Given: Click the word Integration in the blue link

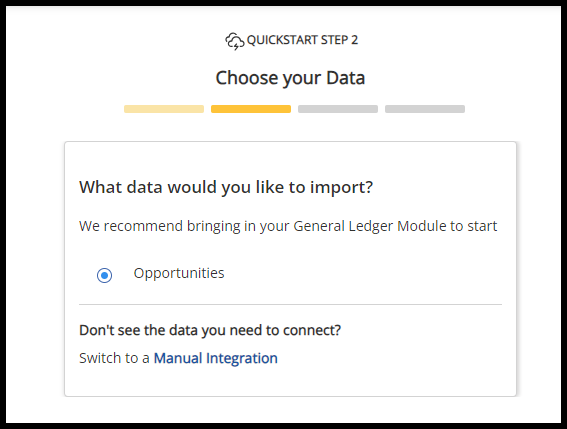Looking at the screenshot, I should 242,359.
